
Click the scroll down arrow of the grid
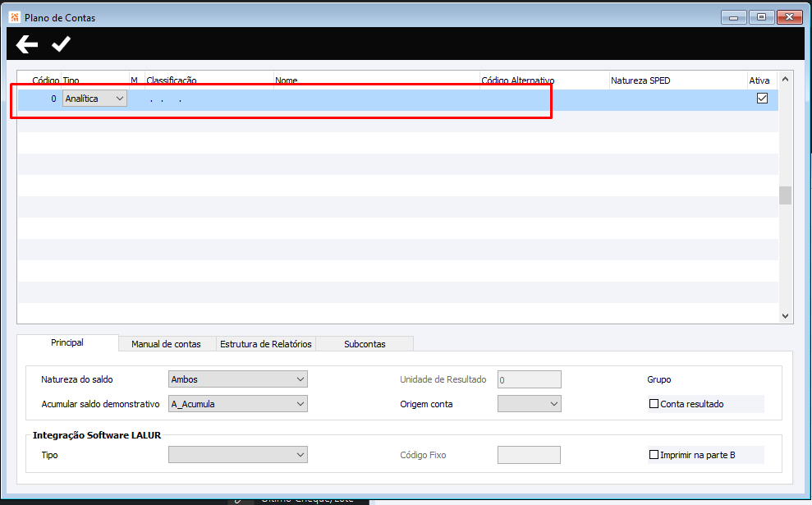[x=785, y=316]
